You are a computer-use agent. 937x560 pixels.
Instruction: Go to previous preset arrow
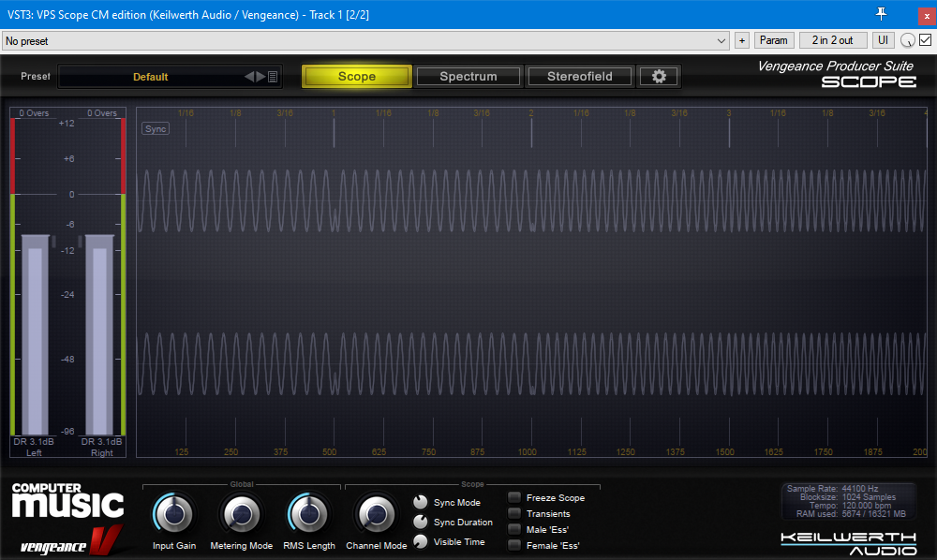249,77
